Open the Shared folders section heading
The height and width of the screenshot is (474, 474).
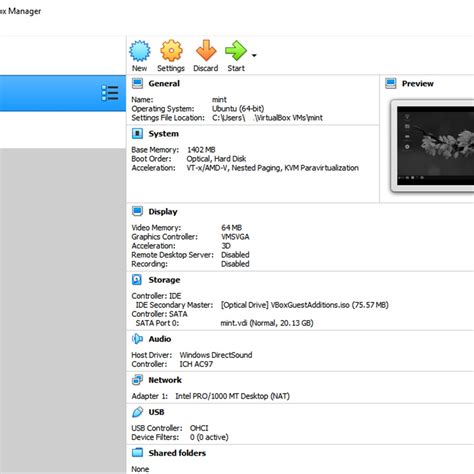coord(177,453)
